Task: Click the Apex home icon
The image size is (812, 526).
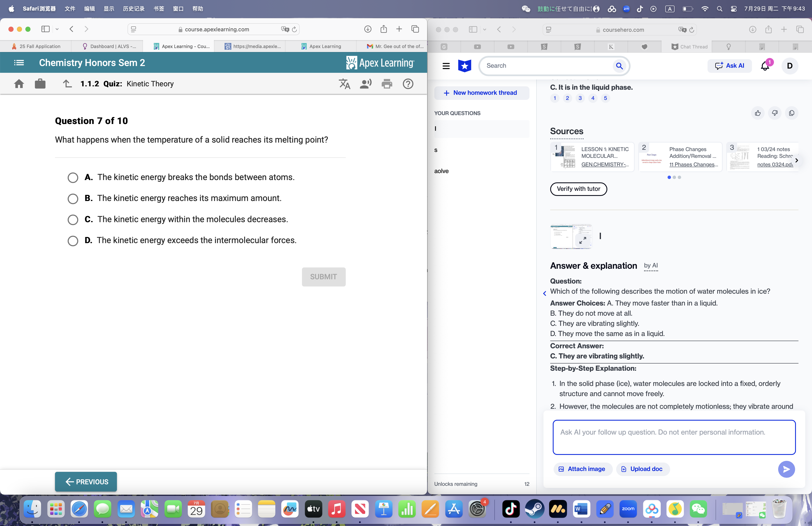Action: pos(19,84)
